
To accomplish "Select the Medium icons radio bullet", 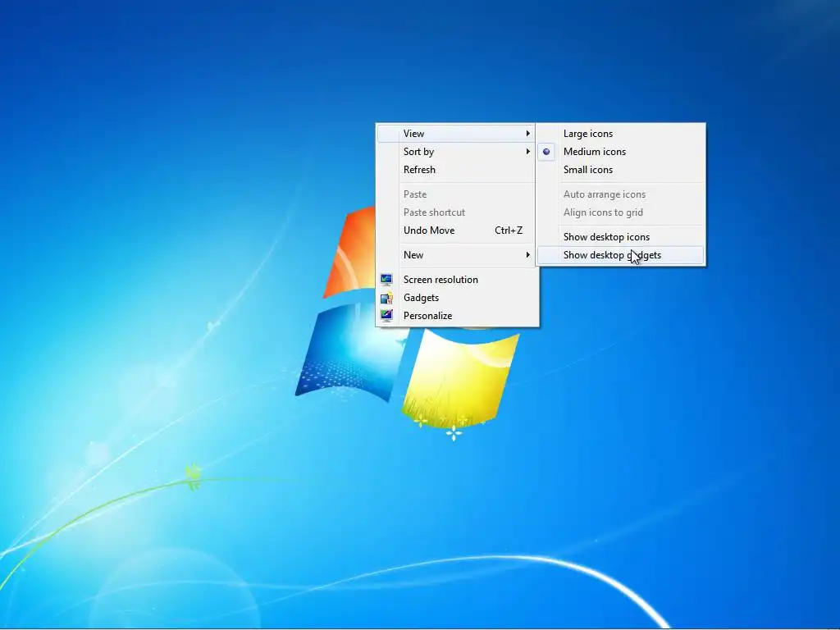I will click(546, 152).
